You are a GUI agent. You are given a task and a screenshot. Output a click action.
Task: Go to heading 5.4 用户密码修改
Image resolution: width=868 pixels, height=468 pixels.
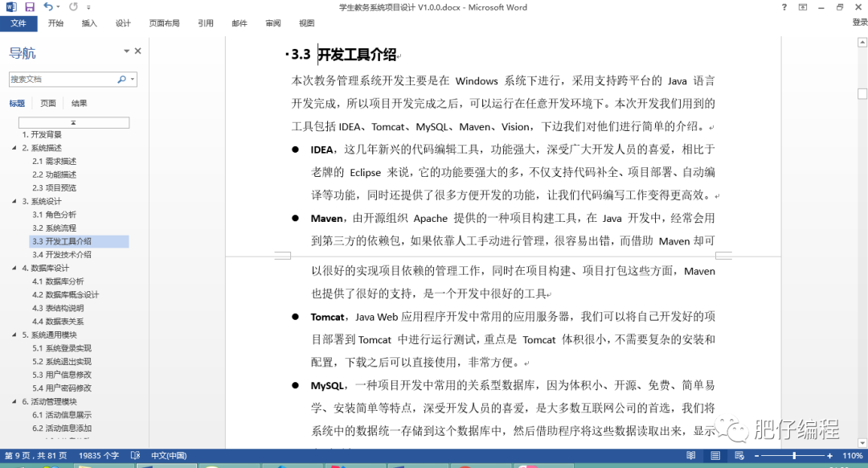[x=61, y=388]
